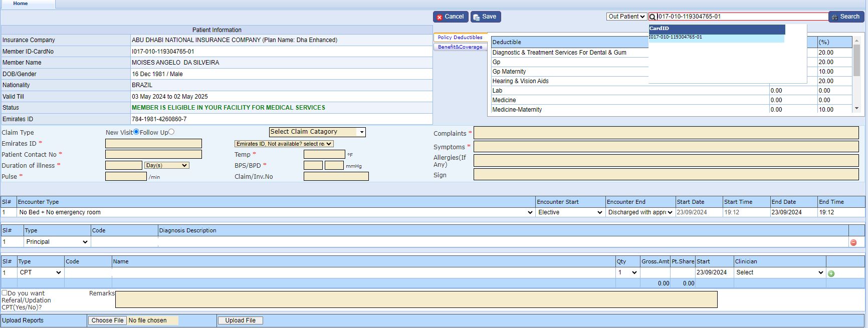Image resolution: width=868 pixels, height=328 pixels.
Task: Click the Save button
Action: pos(485,17)
